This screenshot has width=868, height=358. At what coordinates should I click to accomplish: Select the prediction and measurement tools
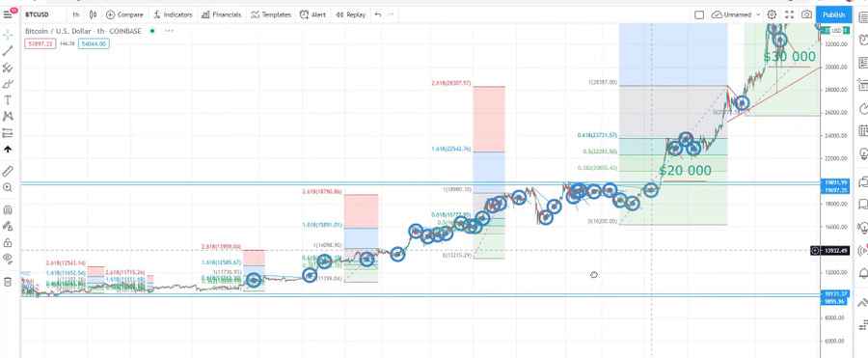[x=8, y=133]
